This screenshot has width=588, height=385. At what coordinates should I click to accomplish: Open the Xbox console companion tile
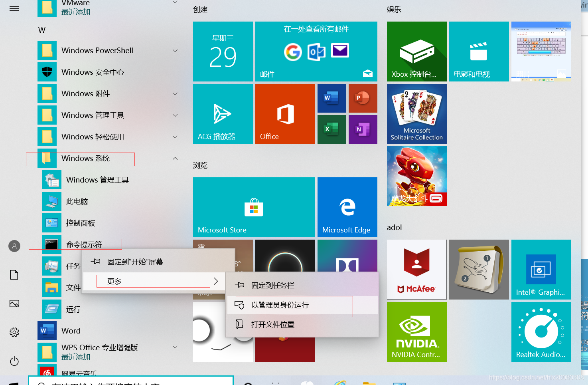pos(416,52)
